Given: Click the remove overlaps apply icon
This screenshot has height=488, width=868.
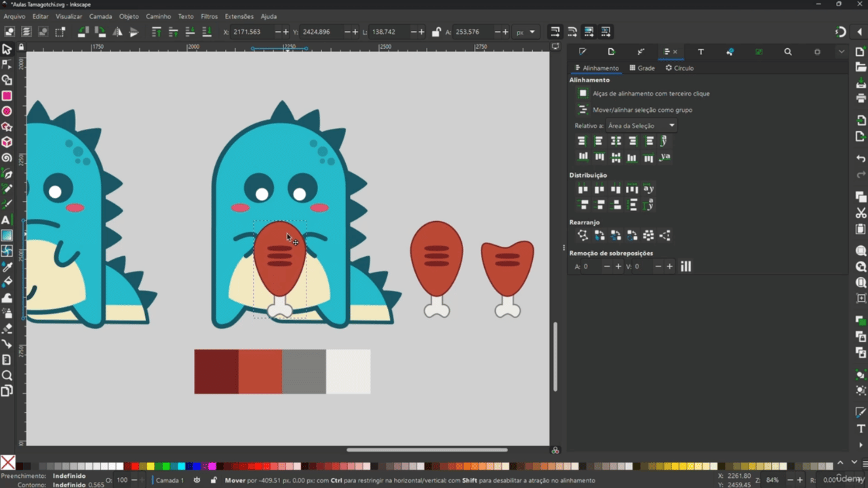Looking at the screenshot, I should (x=686, y=266).
